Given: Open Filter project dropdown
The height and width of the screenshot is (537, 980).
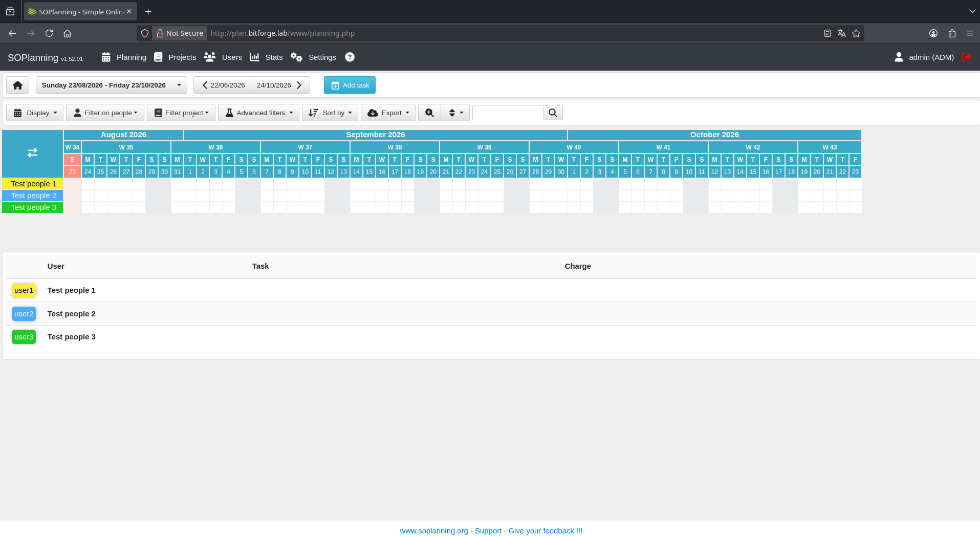Looking at the screenshot, I should point(181,113).
